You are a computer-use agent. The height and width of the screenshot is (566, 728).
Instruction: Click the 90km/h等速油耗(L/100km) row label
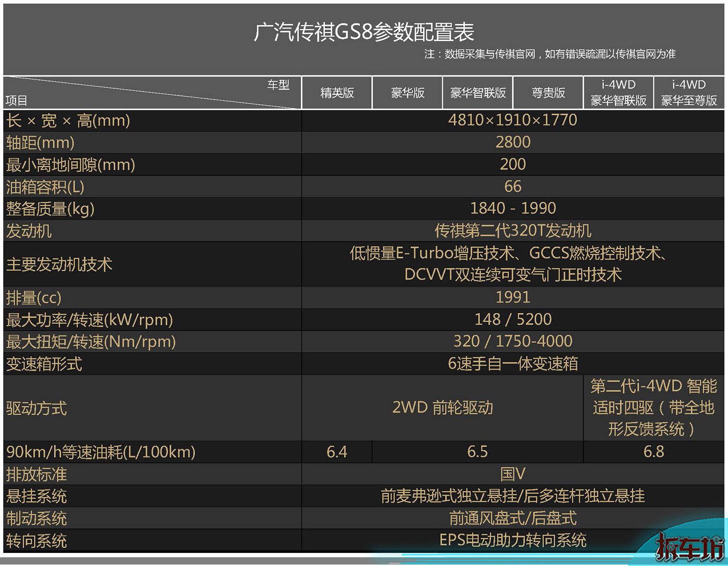(100, 452)
